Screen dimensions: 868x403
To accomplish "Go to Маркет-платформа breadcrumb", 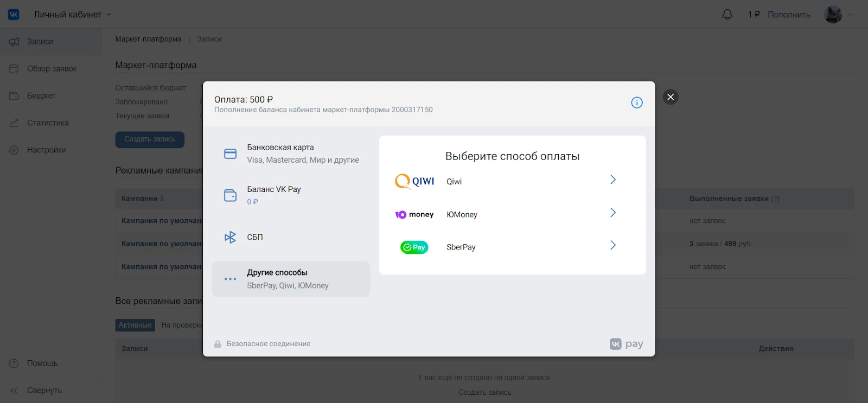I will click(x=148, y=39).
